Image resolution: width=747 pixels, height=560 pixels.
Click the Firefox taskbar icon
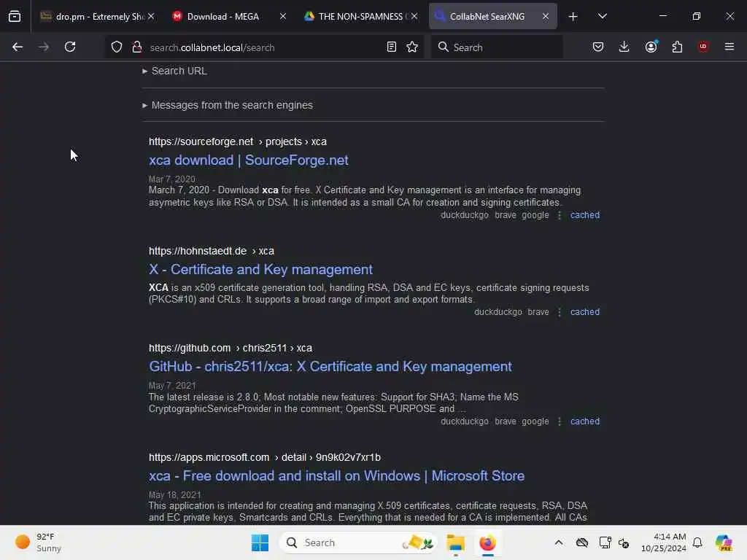pos(487,542)
